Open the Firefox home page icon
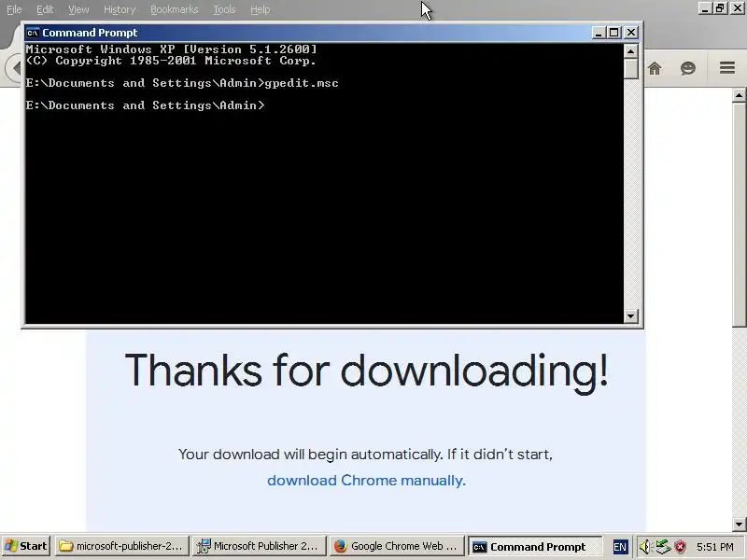This screenshot has height=560, width=747. 655,68
